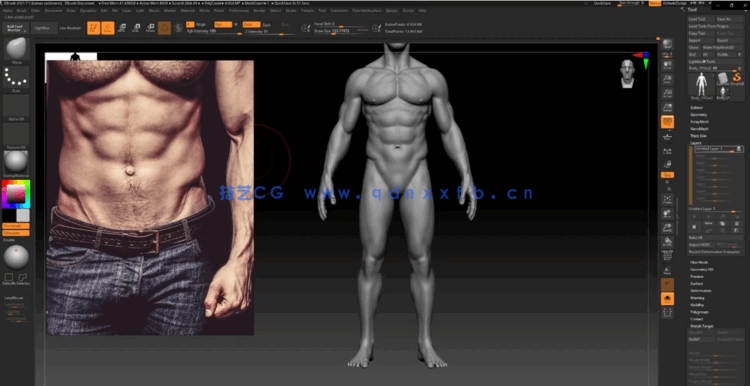750x386 pixels.
Task: Open the Alpha menu
Action: coord(8,11)
